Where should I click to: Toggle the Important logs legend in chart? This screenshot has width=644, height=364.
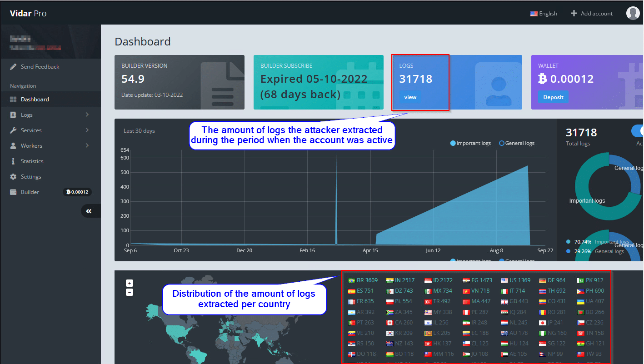(470, 143)
